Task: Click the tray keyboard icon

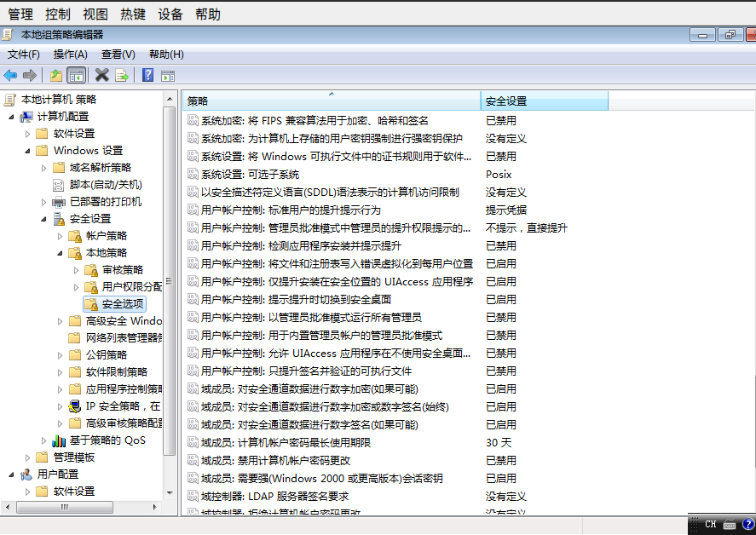Action: (730, 525)
